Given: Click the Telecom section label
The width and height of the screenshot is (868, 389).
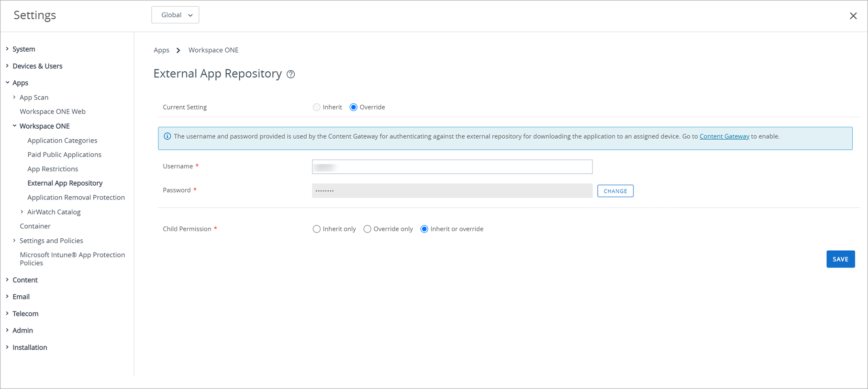Looking at the screenshot, I should pyautogui.click(x=25, y=313).
